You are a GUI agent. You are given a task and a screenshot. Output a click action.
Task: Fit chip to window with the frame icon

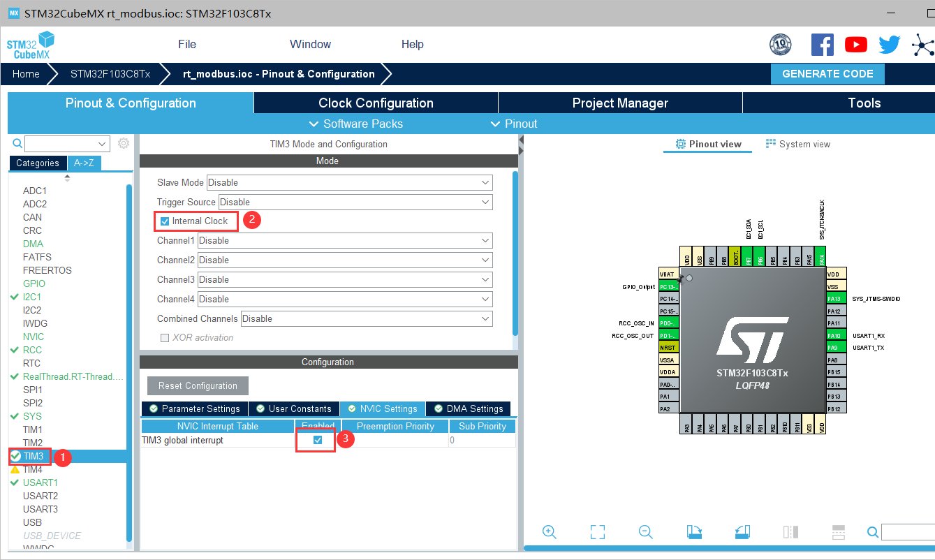[597, 532]
